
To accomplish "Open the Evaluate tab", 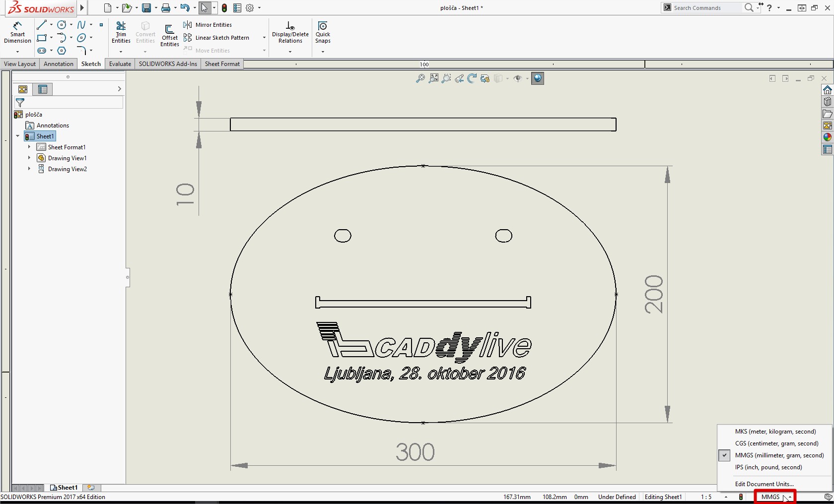I will (120, 64).
